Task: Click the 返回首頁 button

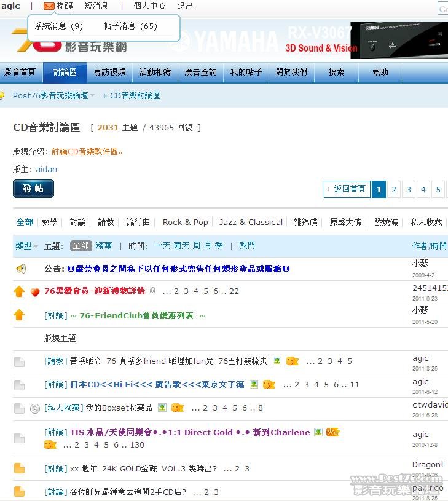Action: pos(347,189)
